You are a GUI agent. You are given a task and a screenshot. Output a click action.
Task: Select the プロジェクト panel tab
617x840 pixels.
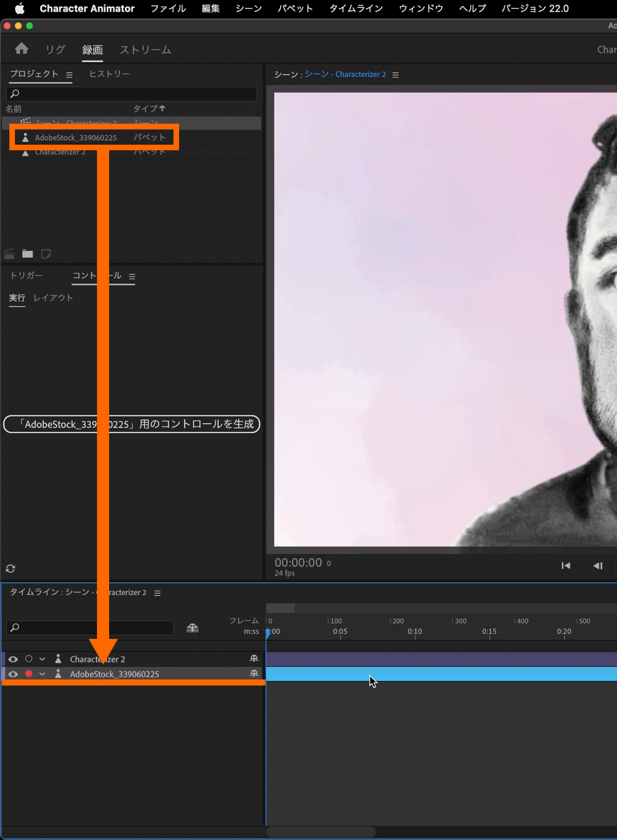pyautogui.click(x=34, y=74)
